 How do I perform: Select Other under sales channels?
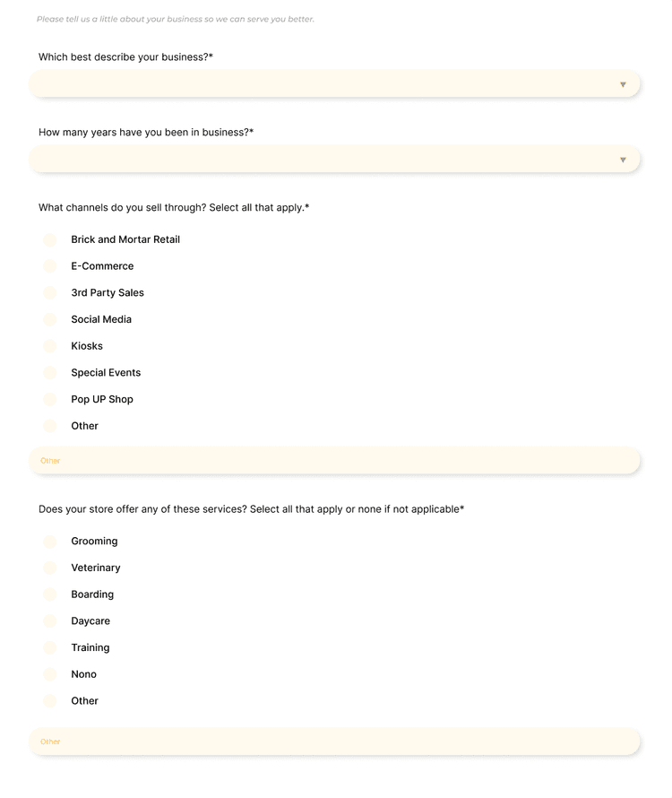50,426
